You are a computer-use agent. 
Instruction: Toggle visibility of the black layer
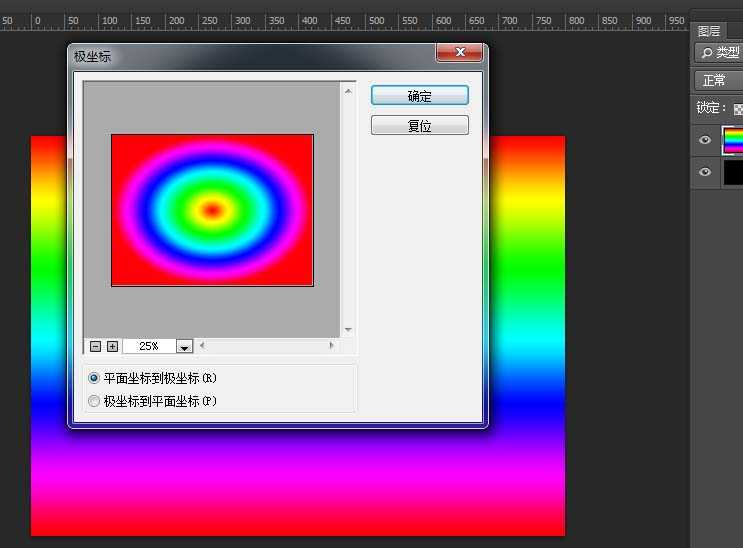705,172
